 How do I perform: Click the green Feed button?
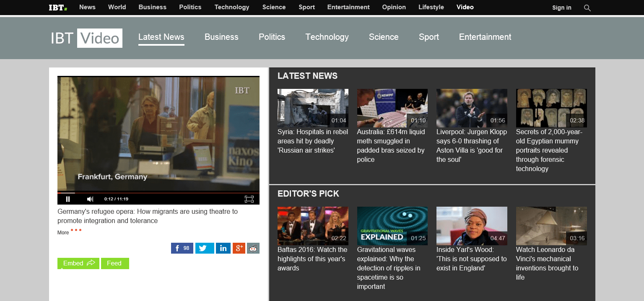(x=115, y=263)
